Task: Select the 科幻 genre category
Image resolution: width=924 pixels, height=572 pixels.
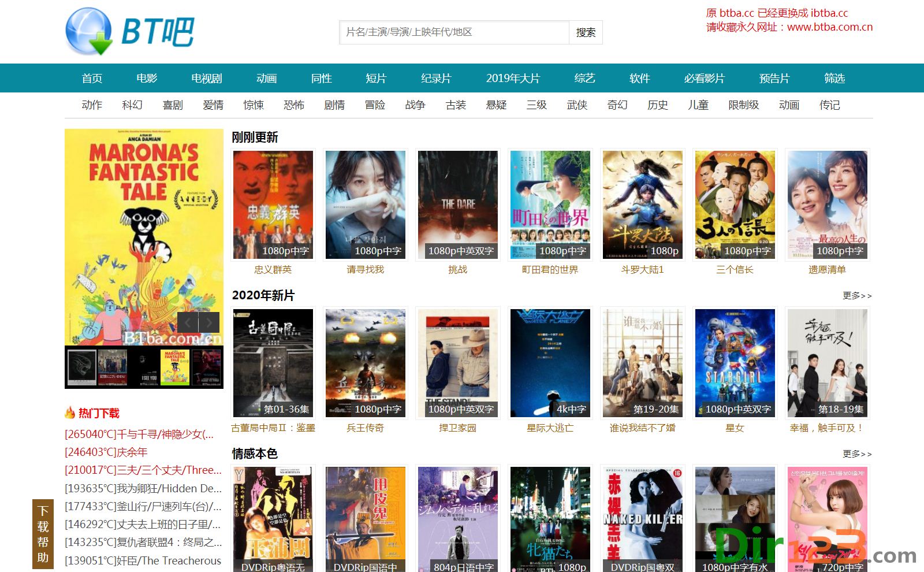Action: [x=132, y=105]
